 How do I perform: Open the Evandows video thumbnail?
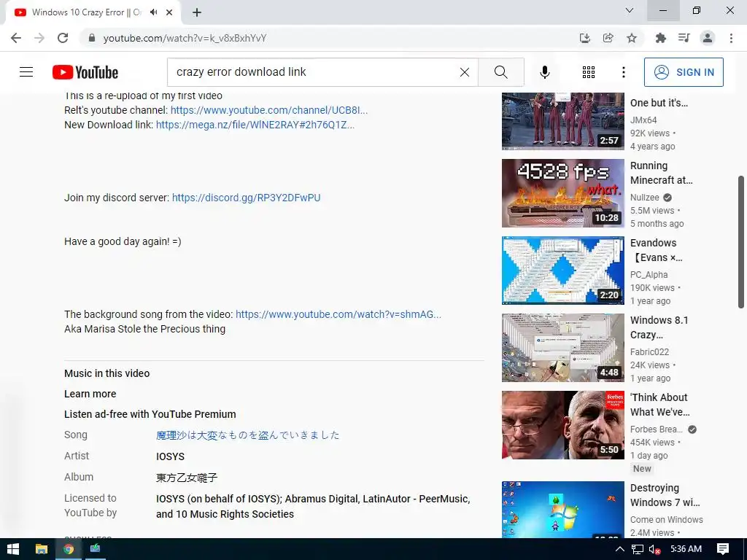562,271
